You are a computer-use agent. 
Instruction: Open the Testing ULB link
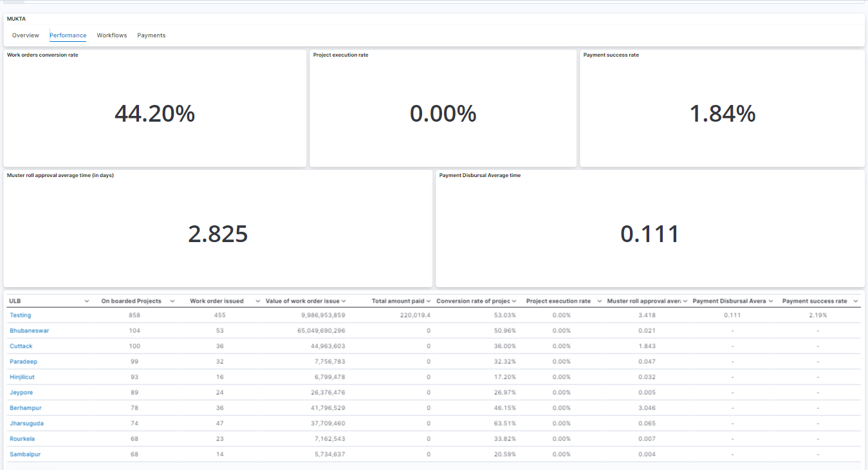tap(20, 315)
